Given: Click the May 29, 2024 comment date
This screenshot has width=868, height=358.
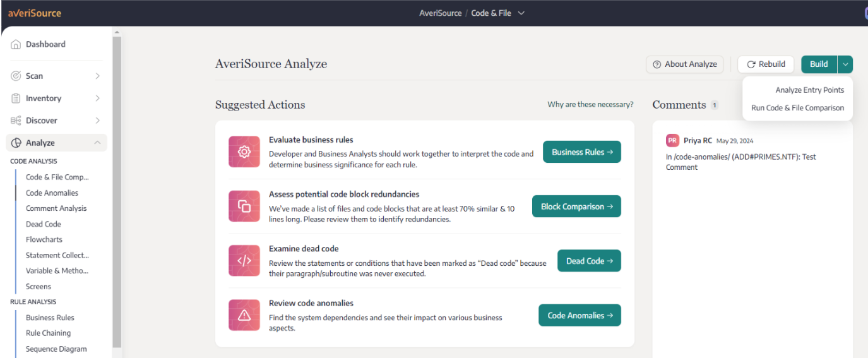Looking at the screenshot, I should coord(735,141).
